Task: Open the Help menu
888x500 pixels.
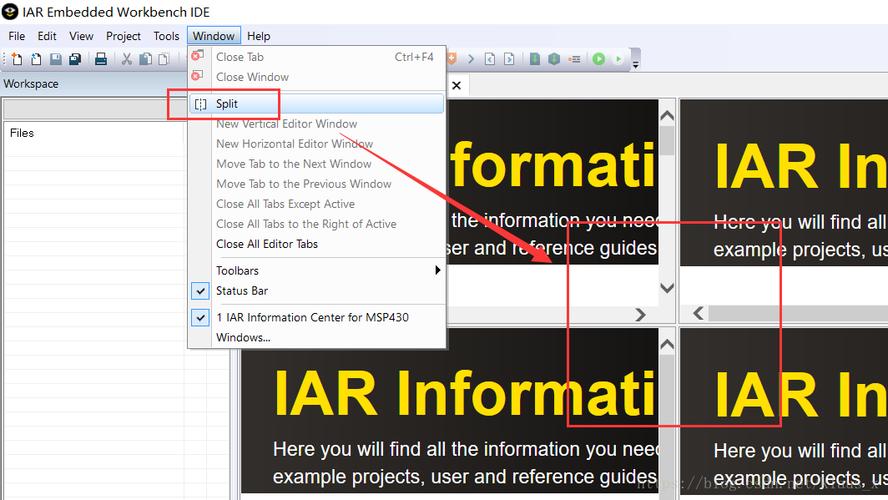Action: [258, 36]
